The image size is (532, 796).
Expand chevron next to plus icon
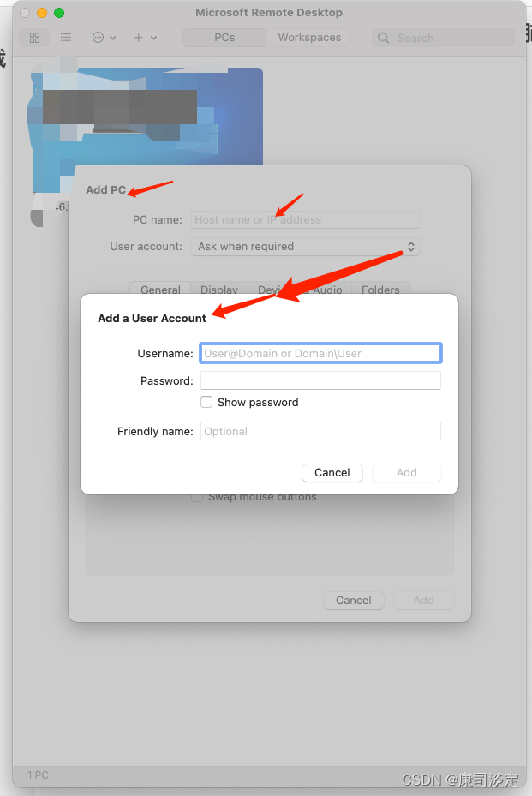pos(154,38)
